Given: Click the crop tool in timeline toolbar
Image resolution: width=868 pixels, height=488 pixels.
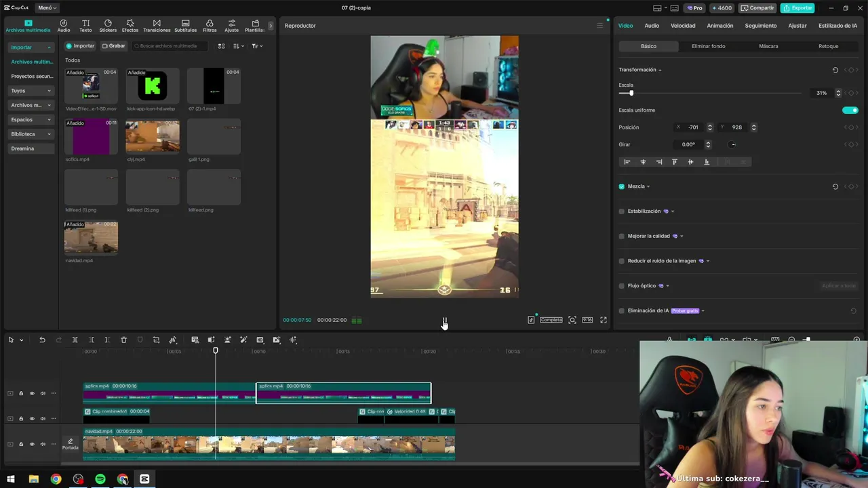Looking at the screenshot, I should pyautogui.click(x=156, y=340).
